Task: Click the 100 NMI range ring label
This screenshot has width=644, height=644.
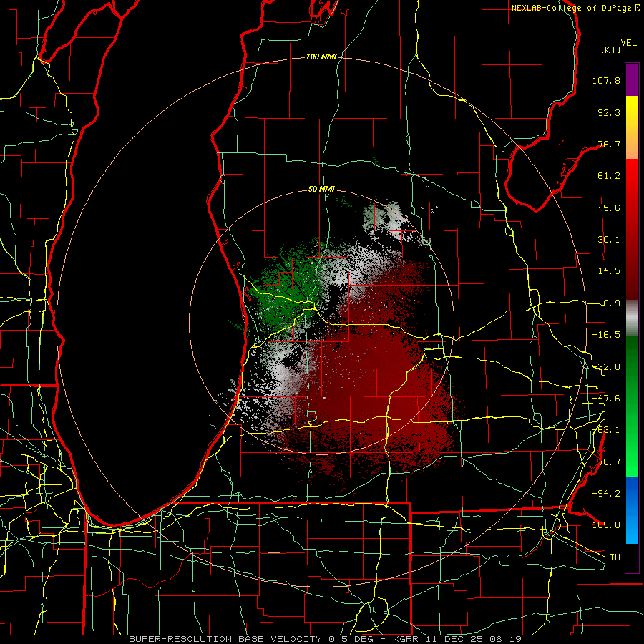Action: 321,57
